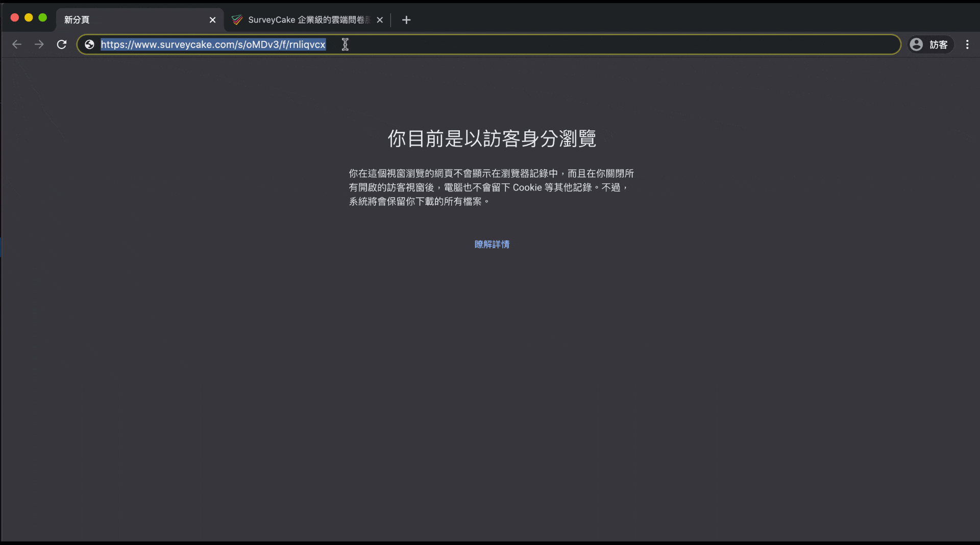980x545 pixels.
Task: Click the 你目前是以訪客身分瀏覽 heading
Action: [492, 138]
